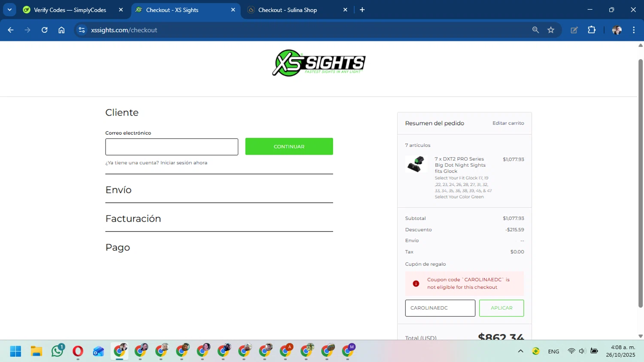Go back to the previous page
Screen dimensions: 644x362
click(x=11, y=30)
